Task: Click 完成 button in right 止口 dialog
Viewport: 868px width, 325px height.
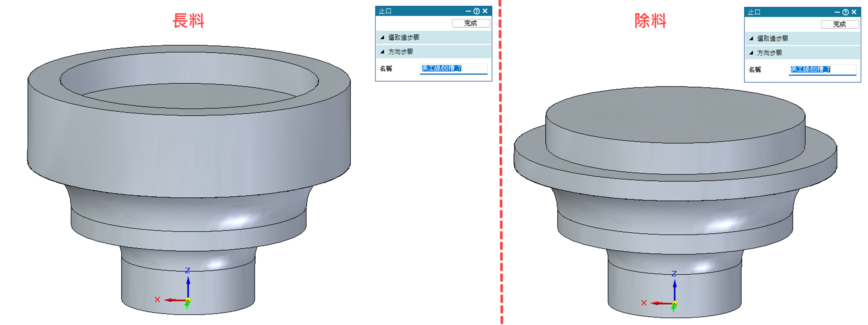Action: pyautogui.click(x=840, y=24)
